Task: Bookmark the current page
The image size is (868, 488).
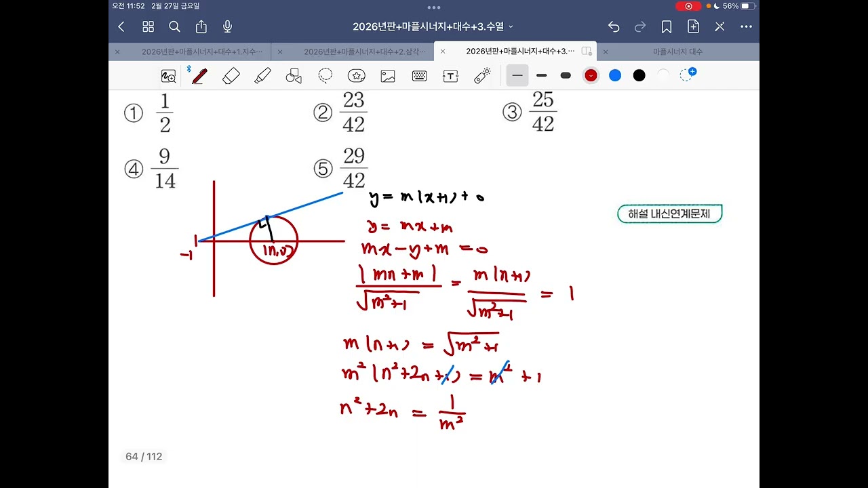Action: (x=667, y=26)
